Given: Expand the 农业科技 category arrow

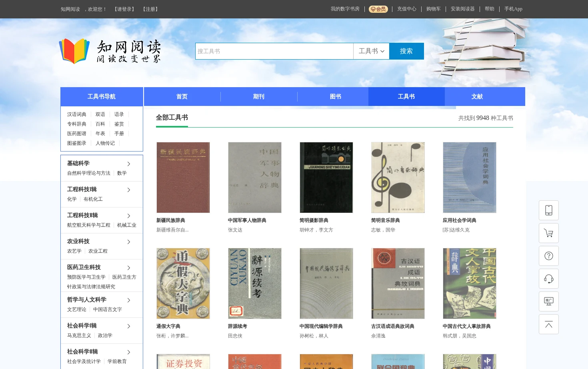Looking at the screenshot, I should (x=129, y=242).
